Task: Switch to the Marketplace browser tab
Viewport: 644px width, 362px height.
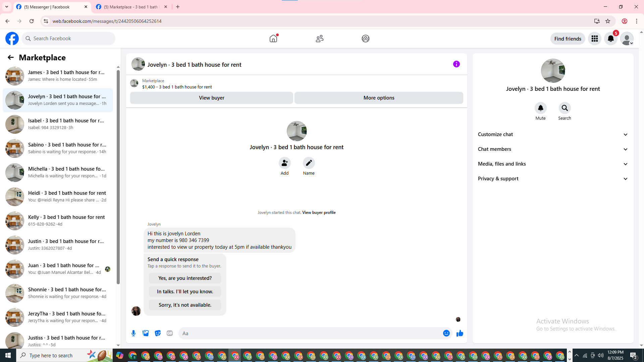Action: [x=131, y=7]
